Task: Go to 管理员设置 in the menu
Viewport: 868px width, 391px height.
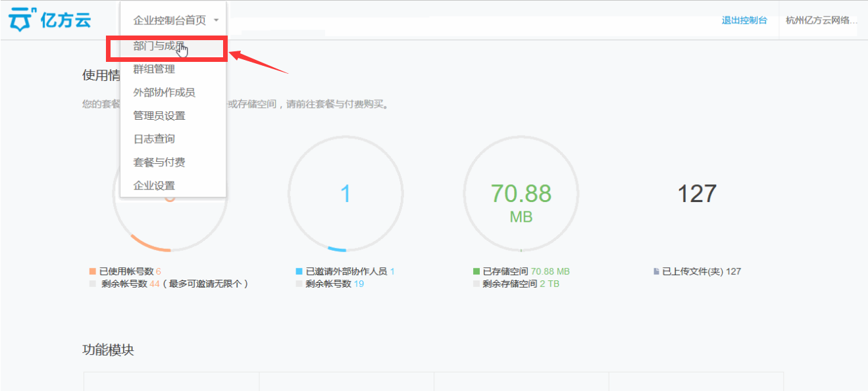Action: click(159, 116)
